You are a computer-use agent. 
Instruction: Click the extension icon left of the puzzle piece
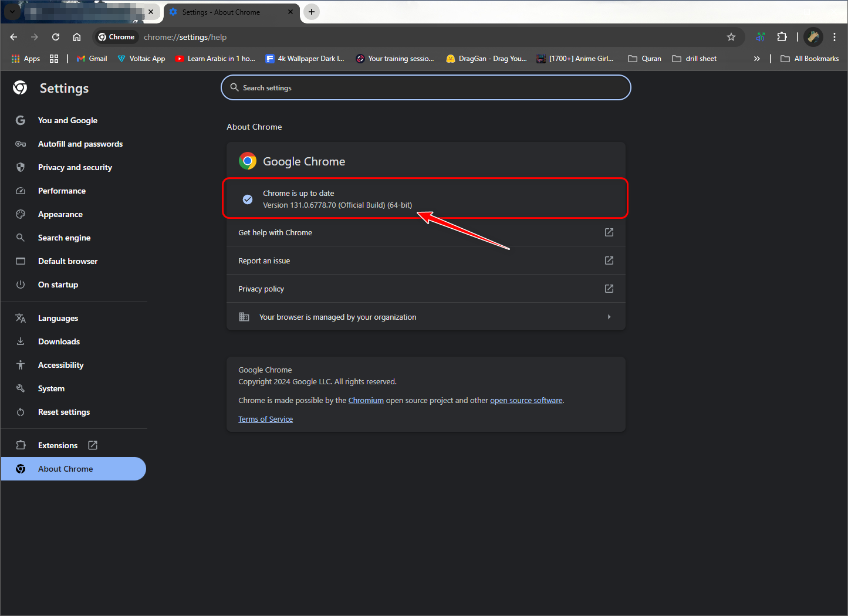click(x=761, y=37)
